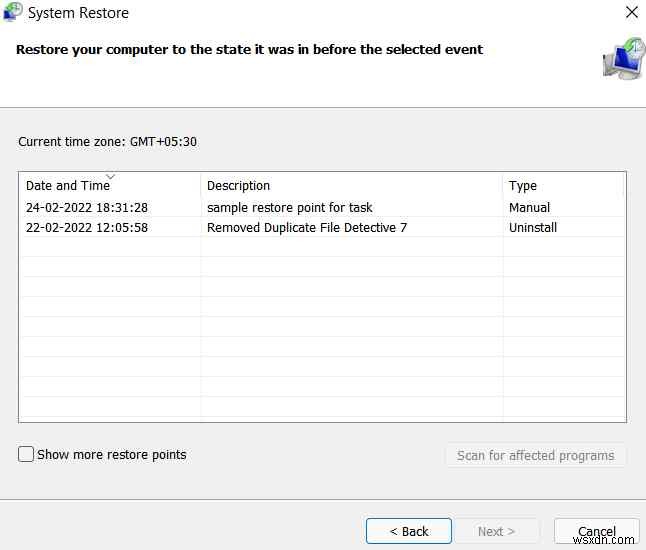
Task: Go back with the Back button
Action: tap(409, 531)
